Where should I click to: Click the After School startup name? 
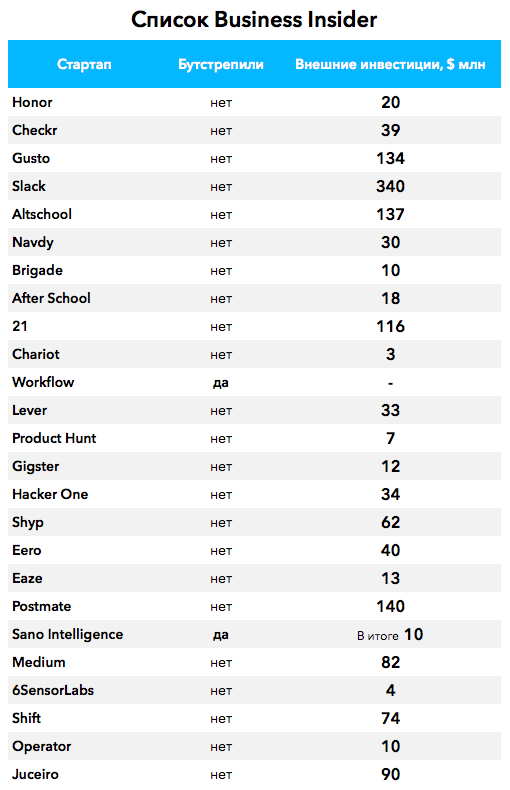[x=51, y=298]
